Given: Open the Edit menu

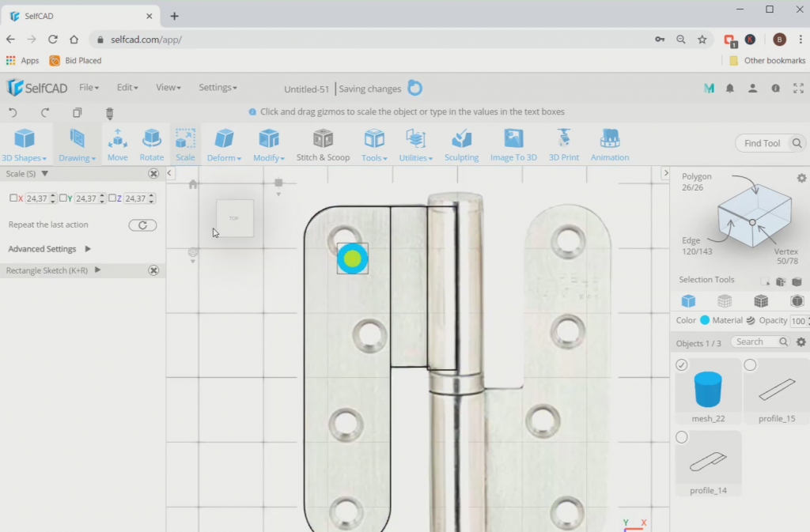Looking at the screenshot, I should (126, 88).
